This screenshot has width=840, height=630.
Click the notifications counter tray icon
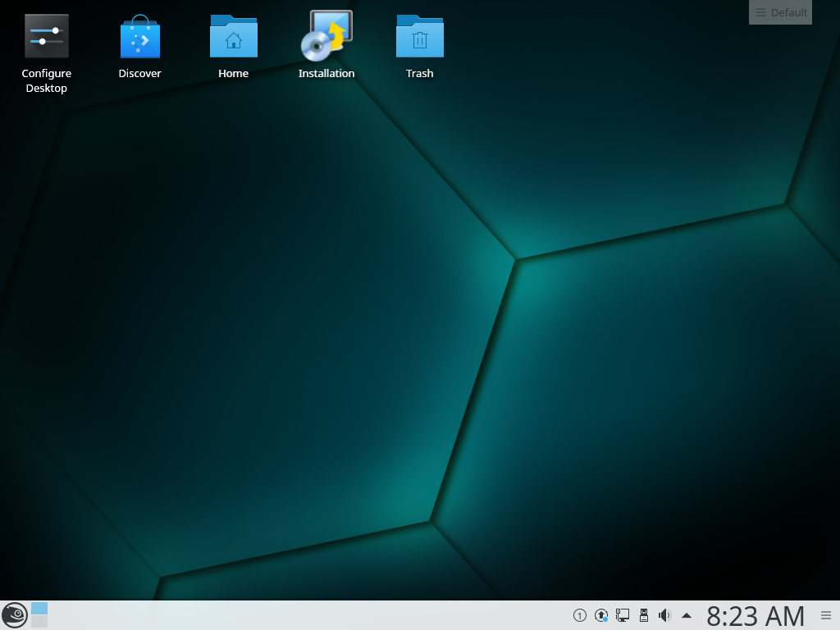[x=580, y=615]
